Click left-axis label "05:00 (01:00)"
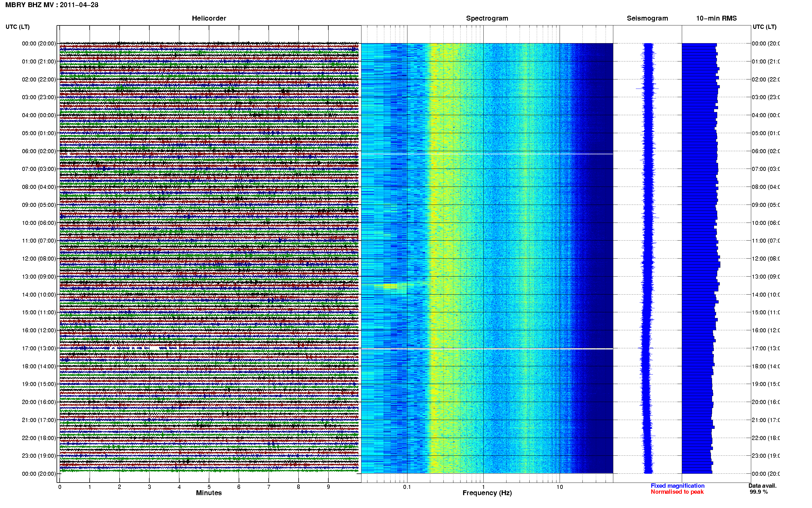Viewport: 812px width, 508px height. (39, 133)
